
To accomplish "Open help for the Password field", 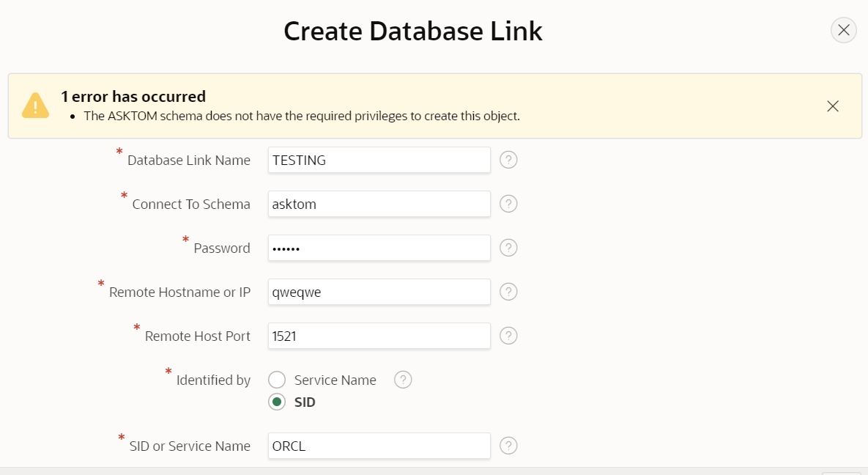I will point(508,247).
